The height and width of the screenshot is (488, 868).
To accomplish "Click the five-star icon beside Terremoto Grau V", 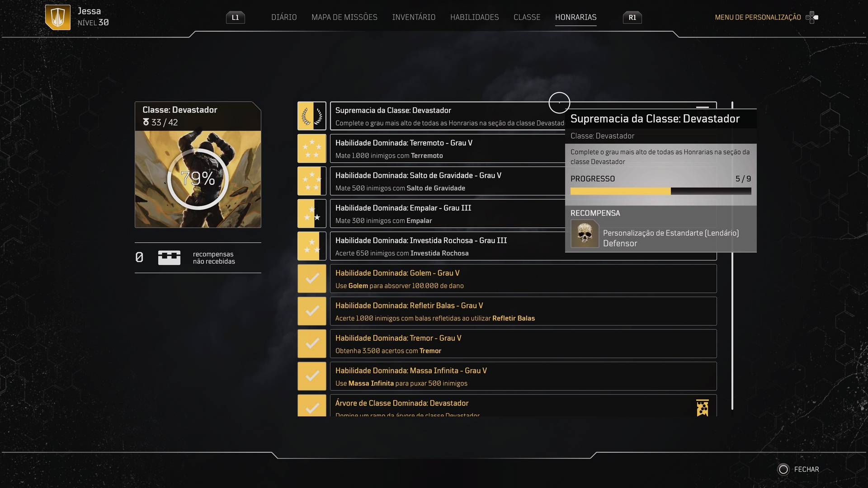I will (x=312, y=149).
